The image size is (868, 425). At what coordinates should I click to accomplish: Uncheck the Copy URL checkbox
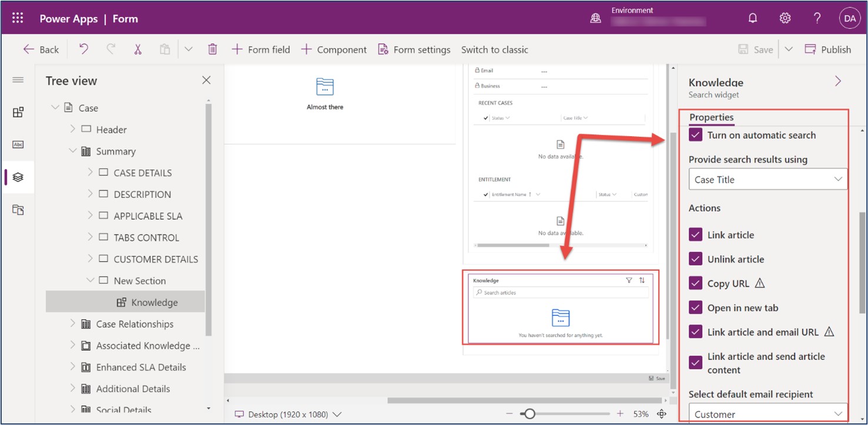coord(696,284)
